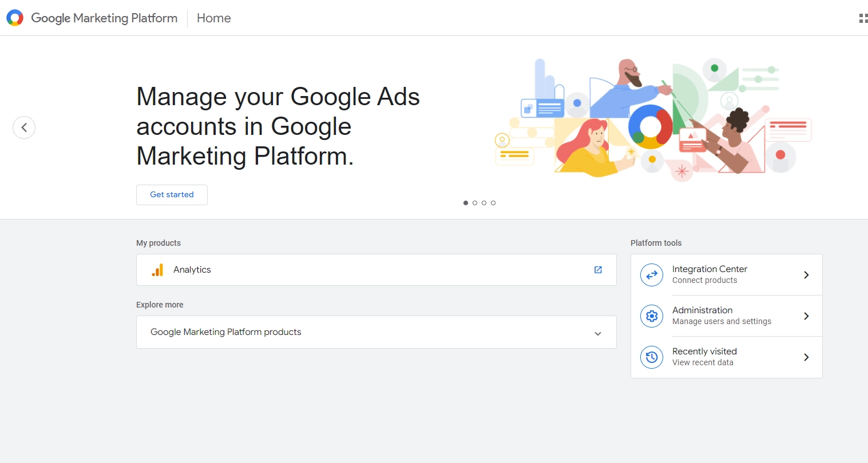Open the apps grid icon
Screen dimensions: 868x463
863,18
